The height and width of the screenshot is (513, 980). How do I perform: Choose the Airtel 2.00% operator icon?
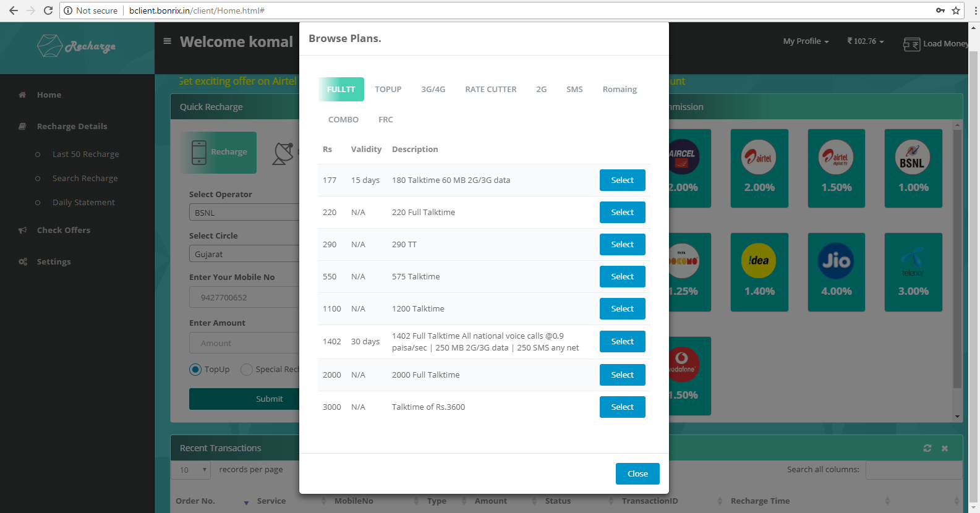[759, 157]
